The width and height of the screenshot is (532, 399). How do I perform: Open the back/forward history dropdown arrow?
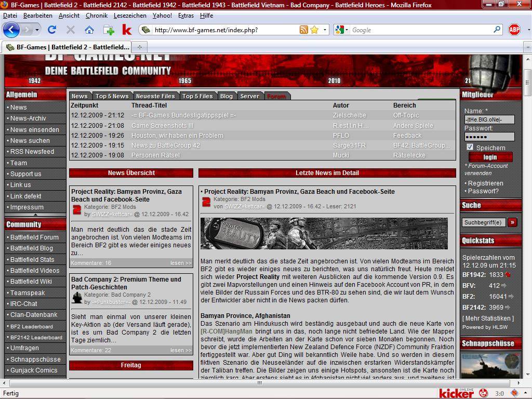[x=37, y=30]
